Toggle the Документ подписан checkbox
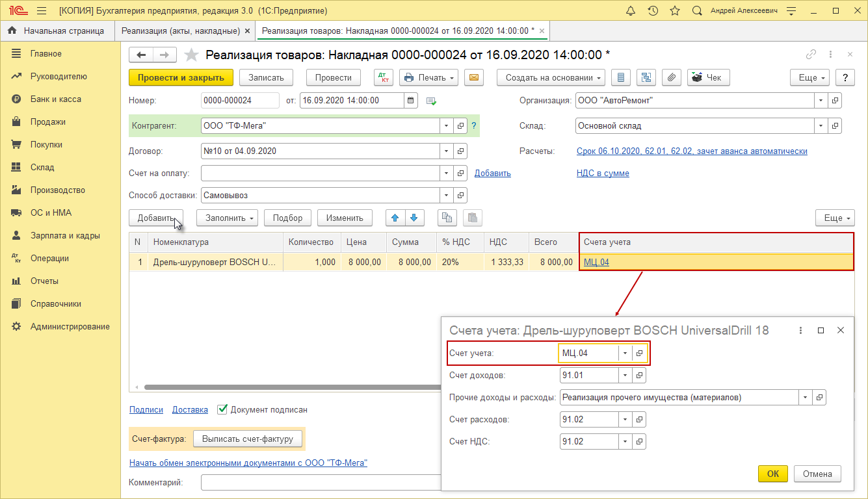The height and width of the screenshot is (499, 868). [222, 409]
